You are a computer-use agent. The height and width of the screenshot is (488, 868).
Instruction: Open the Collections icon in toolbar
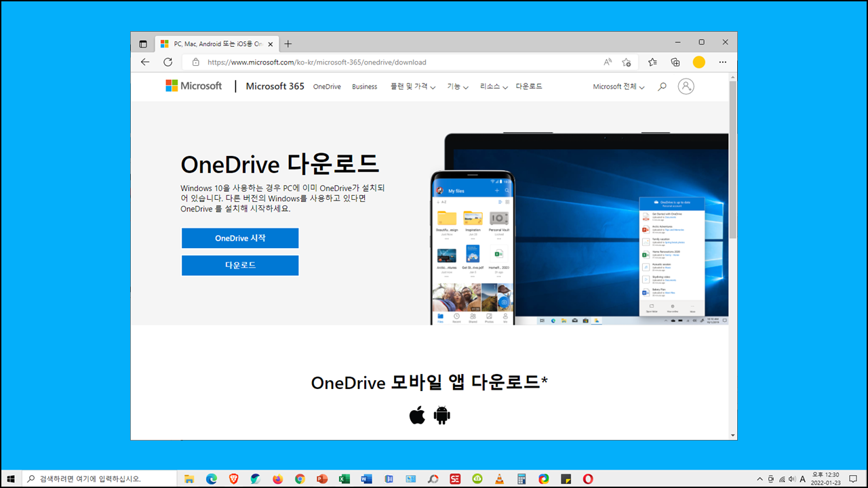click(x=675, y=62)
